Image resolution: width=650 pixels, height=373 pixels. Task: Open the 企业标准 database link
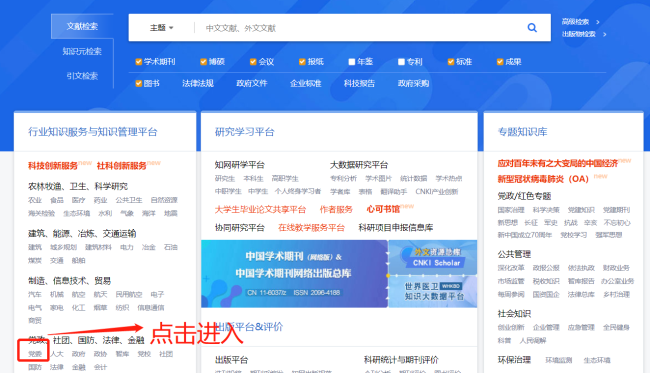(306, 83)
